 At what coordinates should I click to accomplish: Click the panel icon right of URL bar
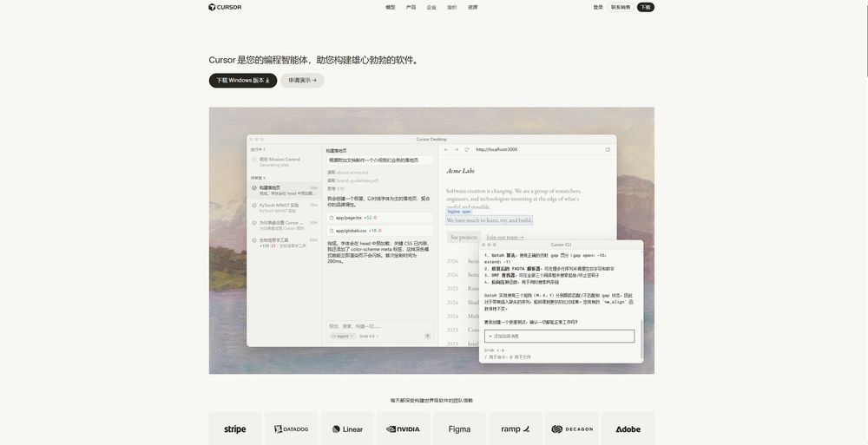tap(608, 149)
